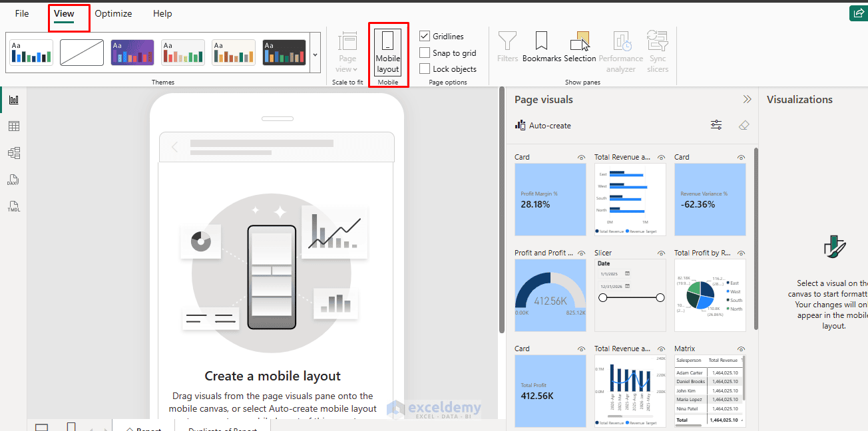Select the Profit Margin % card thumbnail
Viewport: 868px width, 431px height.
(x=550, y=200)
